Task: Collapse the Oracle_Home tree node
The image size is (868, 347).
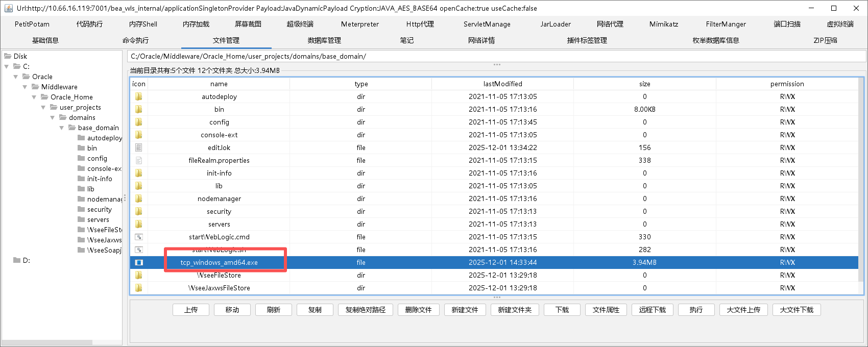Action: pos(34,97)
